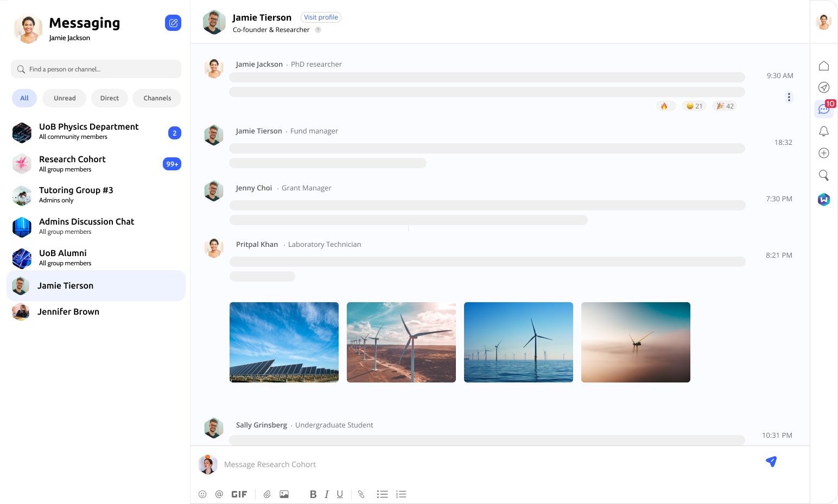This screenshot has width=838, height=504.
Task: Open the emoji picker in composer toolbar
Action: point(202,494)
